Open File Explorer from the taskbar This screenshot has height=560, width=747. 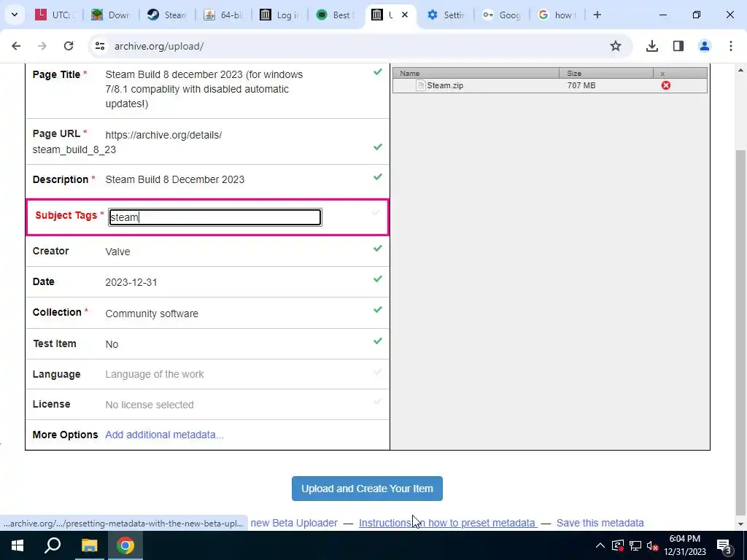click(x=89, y=545)
